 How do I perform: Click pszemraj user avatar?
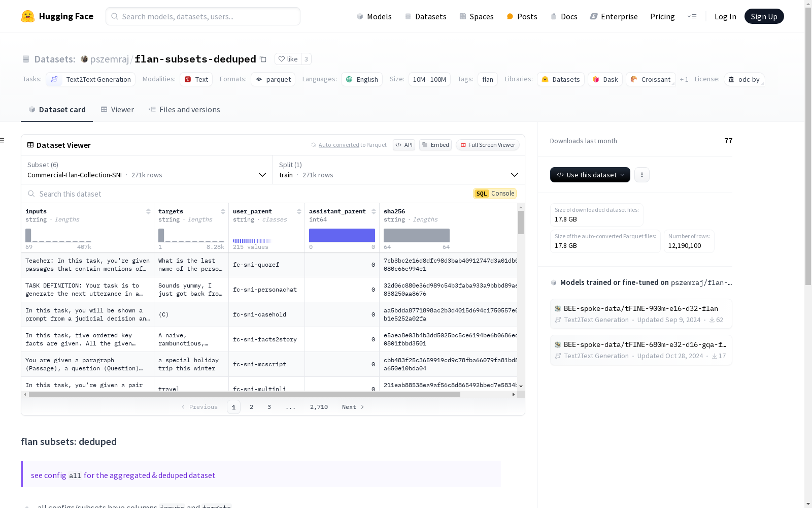tap(84, 59)
